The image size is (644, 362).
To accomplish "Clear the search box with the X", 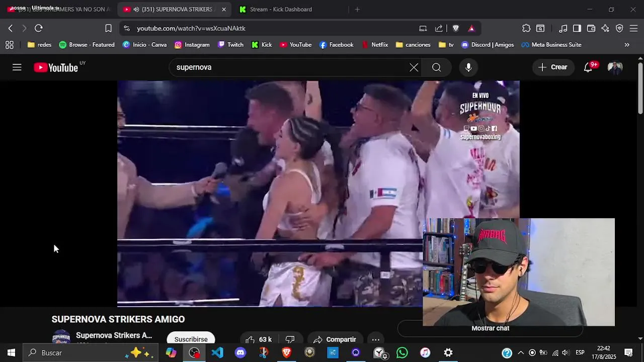I will (x=414, y=67).
